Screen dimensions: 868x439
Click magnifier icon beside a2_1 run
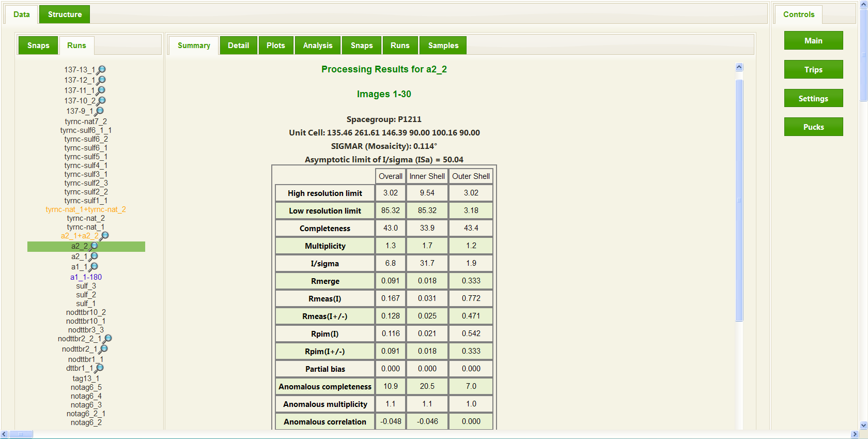pyautogui.click(x=94, y=257)
